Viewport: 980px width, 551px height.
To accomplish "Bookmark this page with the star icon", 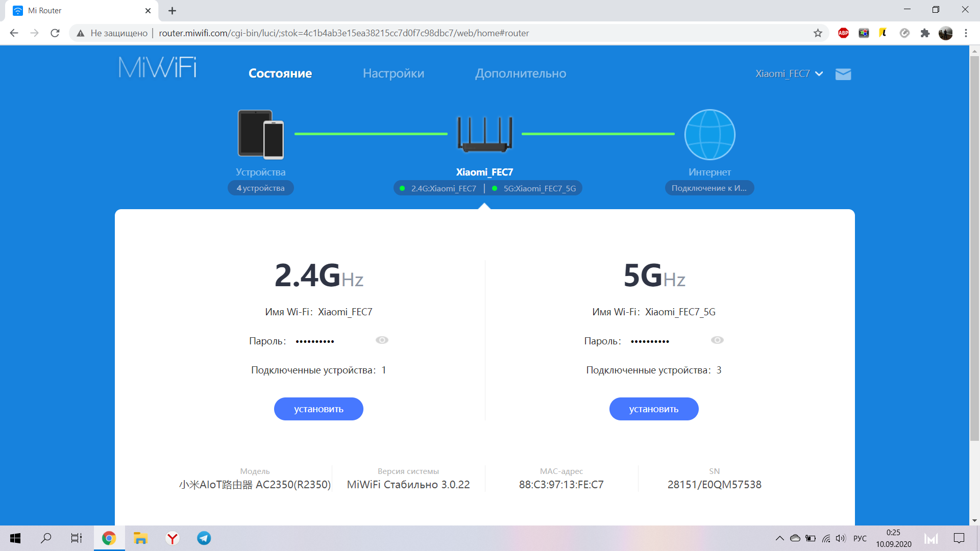I will click(x=818, y=33).
